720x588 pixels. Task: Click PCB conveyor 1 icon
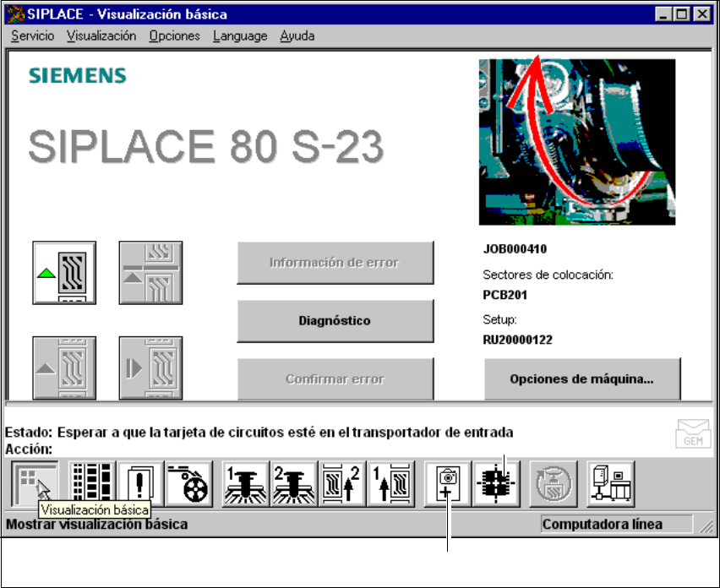pyautogui.click(x=390, y=484)
